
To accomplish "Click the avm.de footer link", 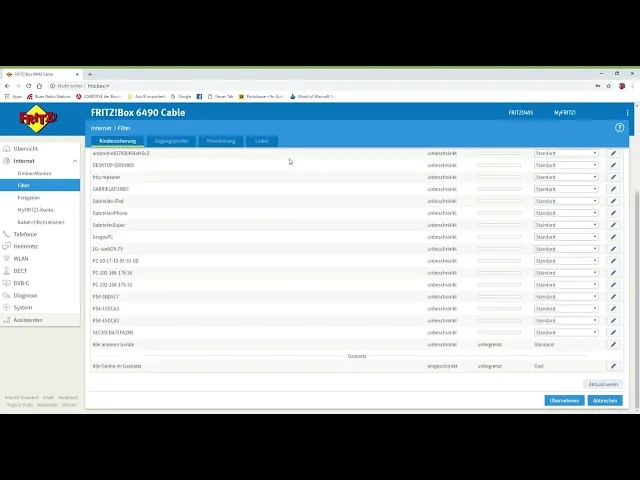I will click(x=69, y=405).
